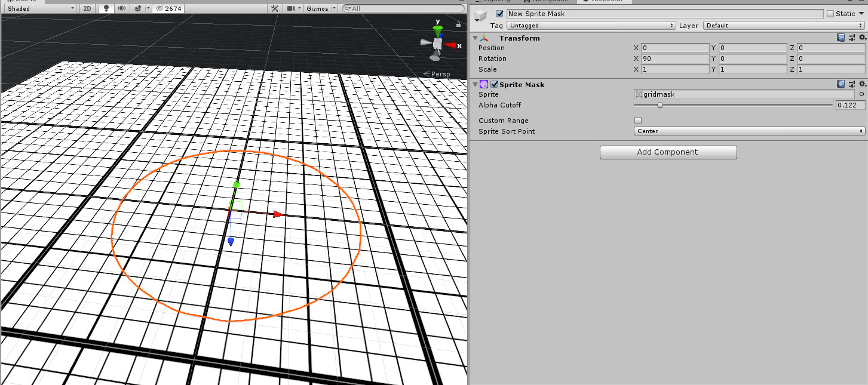Click the green Y handle of the move gizmo
Image resolution: width=868 pixels, height=385 pixels.
pos(236,185)
